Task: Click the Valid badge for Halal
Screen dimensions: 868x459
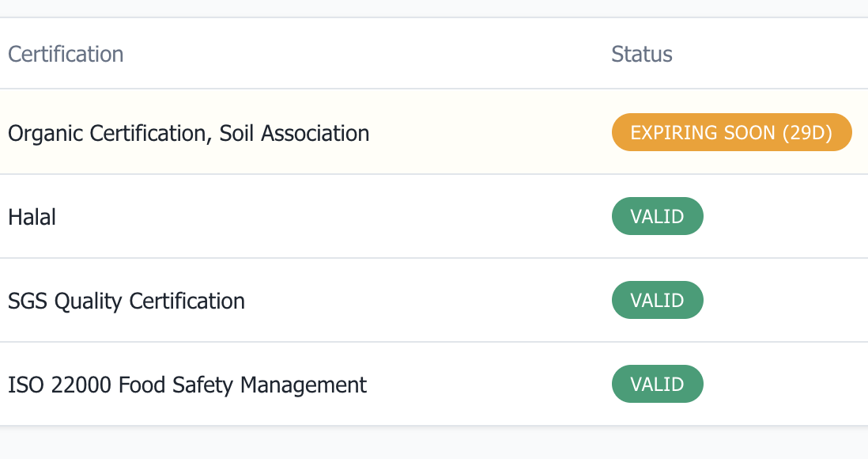Action: 657,216
